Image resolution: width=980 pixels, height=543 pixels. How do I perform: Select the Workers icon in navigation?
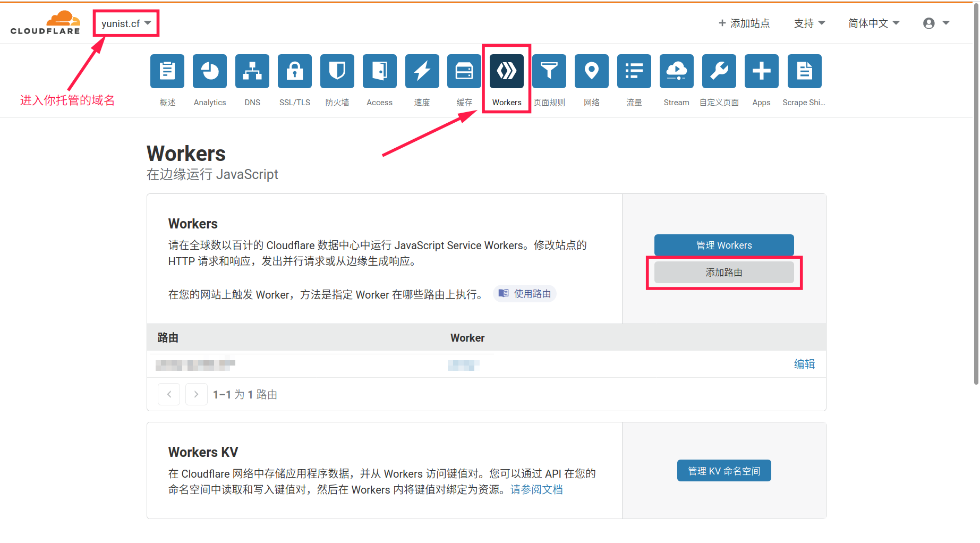pos(507,71)
